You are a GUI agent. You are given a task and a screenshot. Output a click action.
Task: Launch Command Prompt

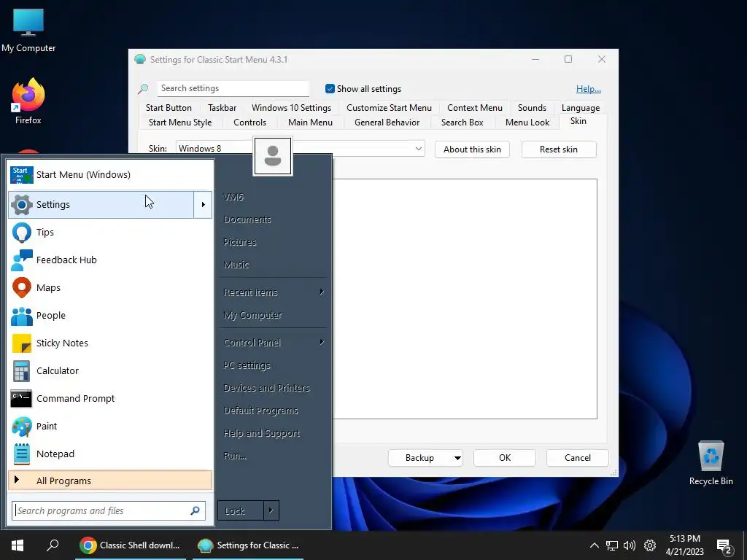click(x=110, y=398)
